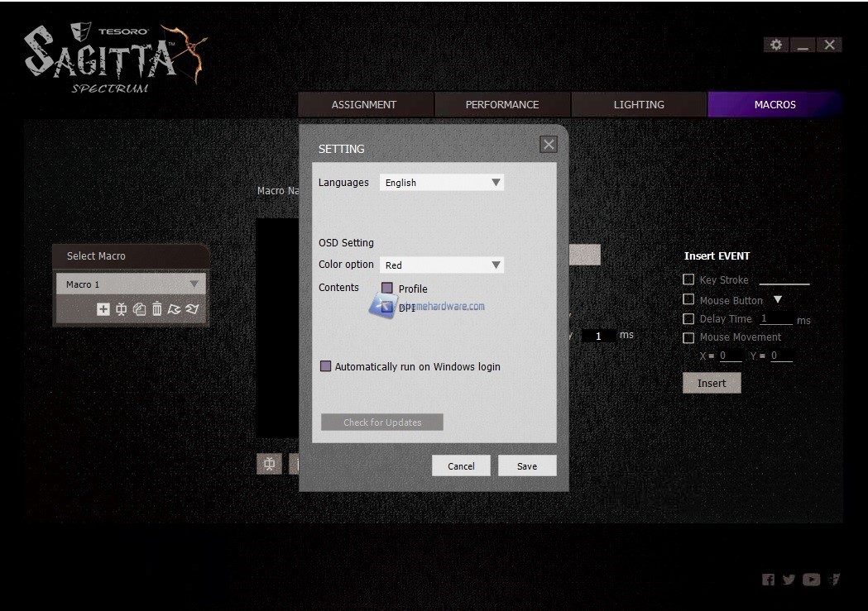Check the Key Stroke event checkbox
The width and height of the screenshot is (868, 611).
688,280
